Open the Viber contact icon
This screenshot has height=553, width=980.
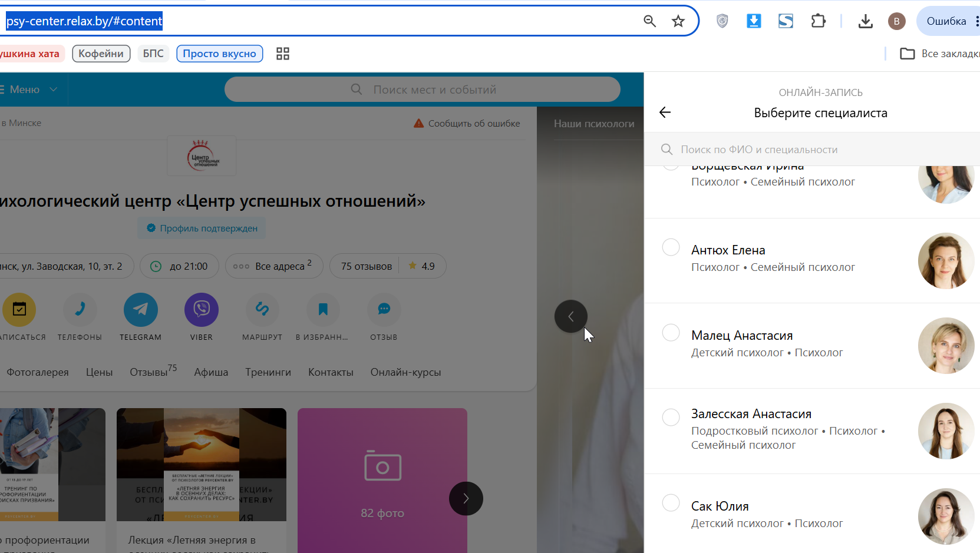pyautogui.click(x=202, y=309)
